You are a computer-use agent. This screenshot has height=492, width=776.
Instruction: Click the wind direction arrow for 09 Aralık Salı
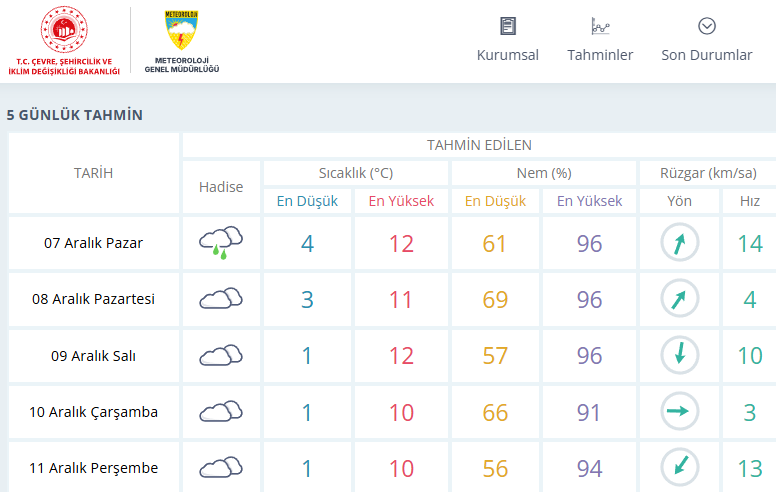680,355
